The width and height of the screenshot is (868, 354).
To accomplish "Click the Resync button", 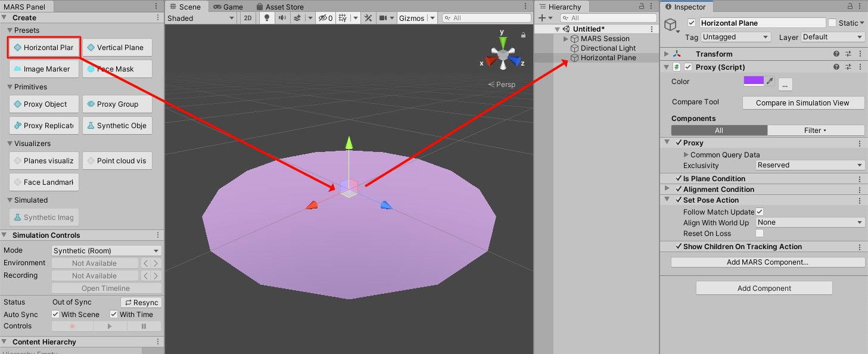I will 141,302.
